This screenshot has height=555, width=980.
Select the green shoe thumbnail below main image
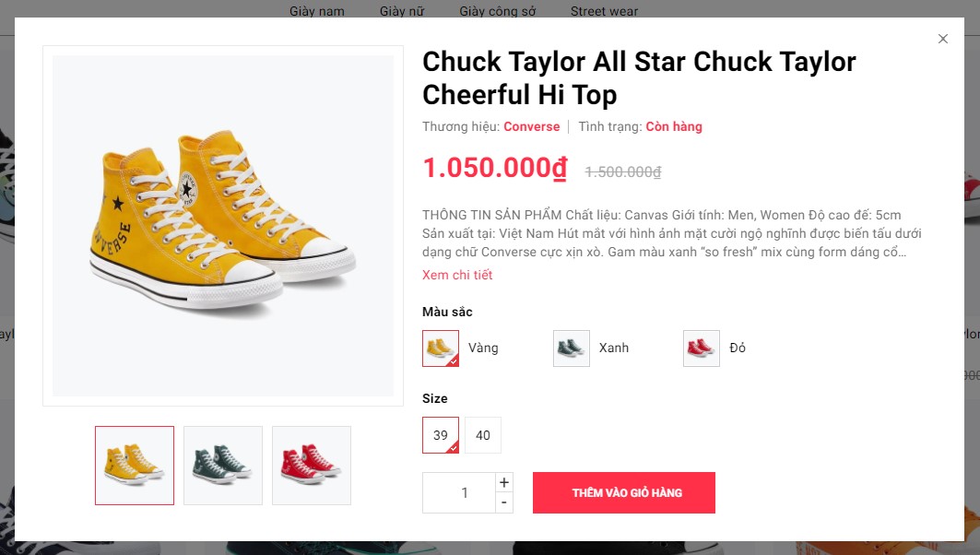223,466
